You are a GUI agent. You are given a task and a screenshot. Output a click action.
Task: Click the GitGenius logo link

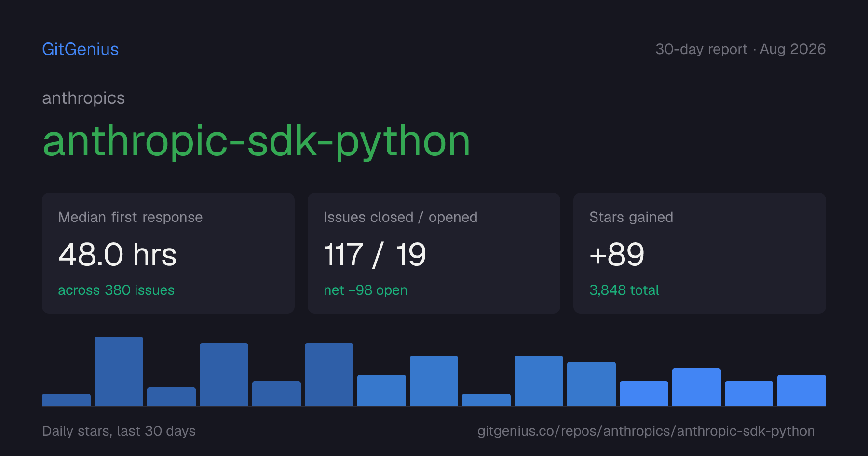[81, 49]
